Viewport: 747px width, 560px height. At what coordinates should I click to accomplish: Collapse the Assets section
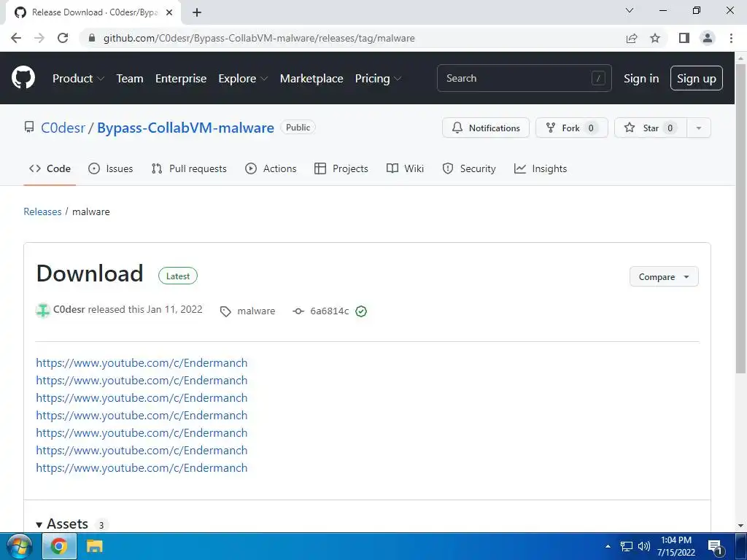(62, 524)
